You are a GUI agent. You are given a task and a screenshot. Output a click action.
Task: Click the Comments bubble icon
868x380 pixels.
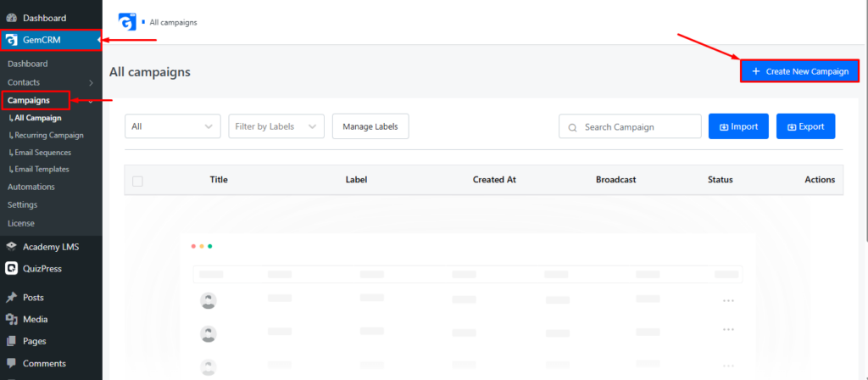[12, 363]
